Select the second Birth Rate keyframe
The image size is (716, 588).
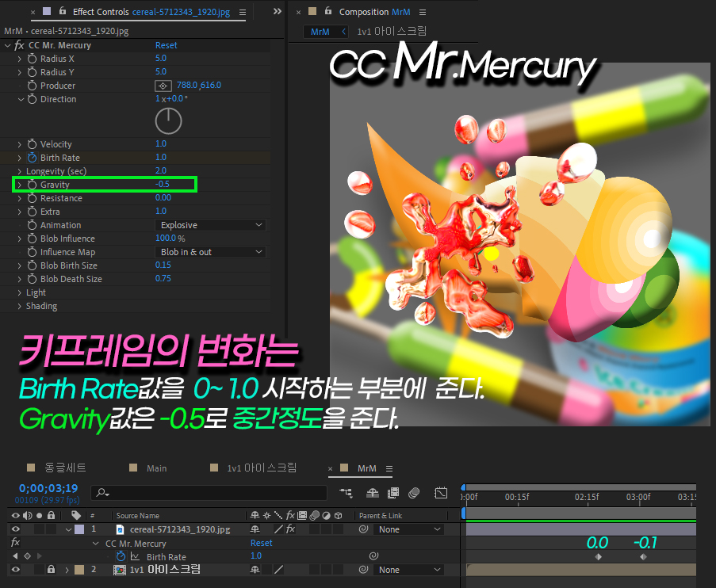[x=643, y=556]
